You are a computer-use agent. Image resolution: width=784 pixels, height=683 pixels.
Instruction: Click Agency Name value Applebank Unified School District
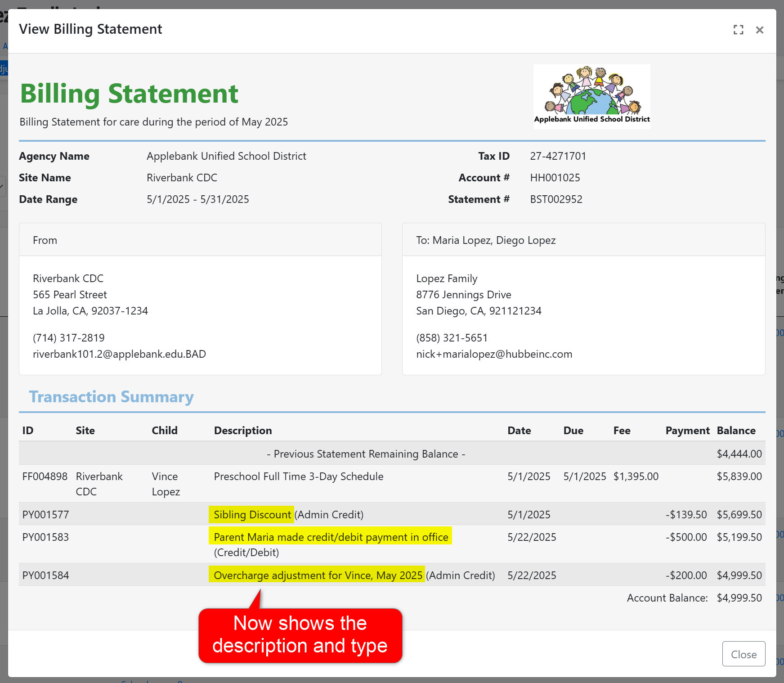click(x=226, y=156)
